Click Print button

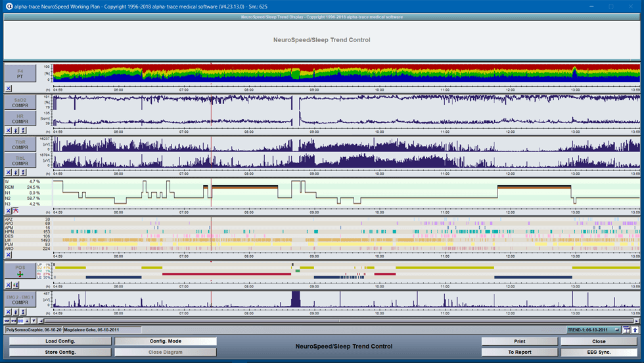(520, 341)
